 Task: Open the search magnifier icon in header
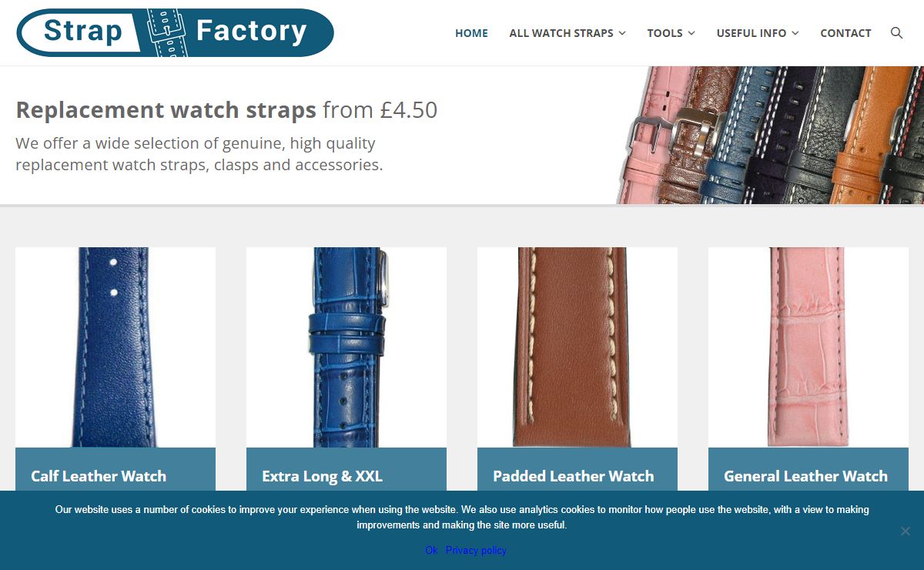(x=896, y=33)
